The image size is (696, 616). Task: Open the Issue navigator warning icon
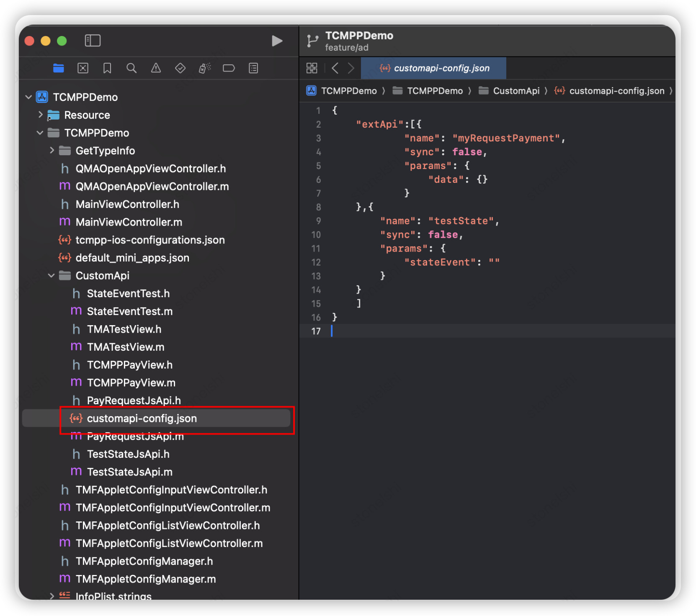click(156, 68)
